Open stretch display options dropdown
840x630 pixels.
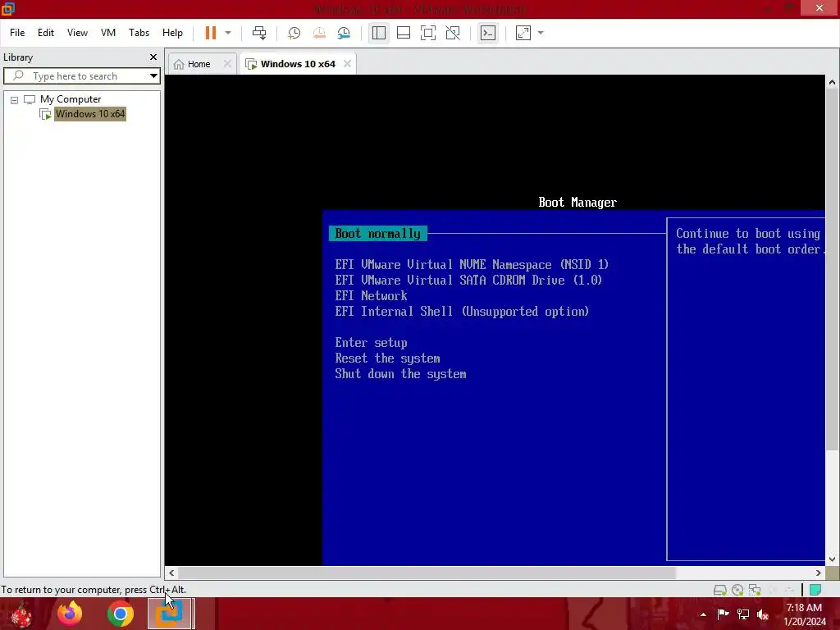541,33
